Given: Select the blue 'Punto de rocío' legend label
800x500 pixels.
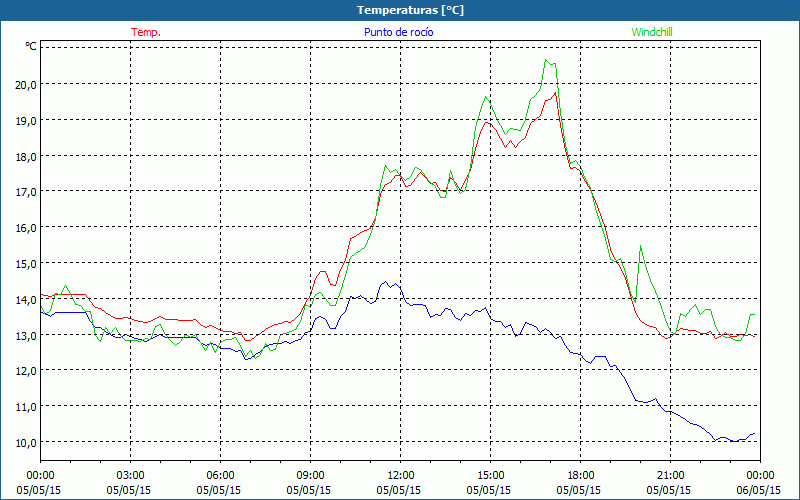Looking at the screenshot, I should (x=398, y=32).
